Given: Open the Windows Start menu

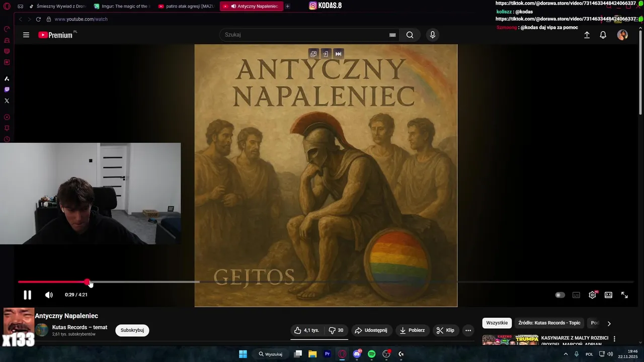Looking at the screenshot, I should (243, 354).
